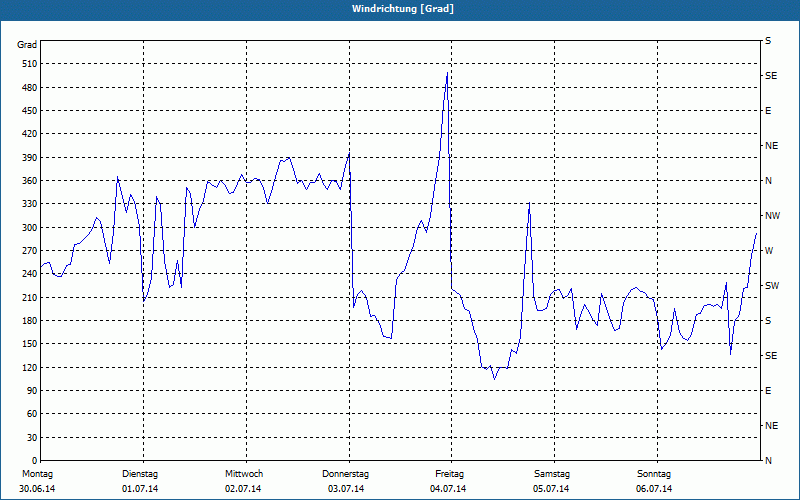The width and height of the screenshot is (800, 500).
Task: Click the Sonntag day label
Action: (654, 474)
